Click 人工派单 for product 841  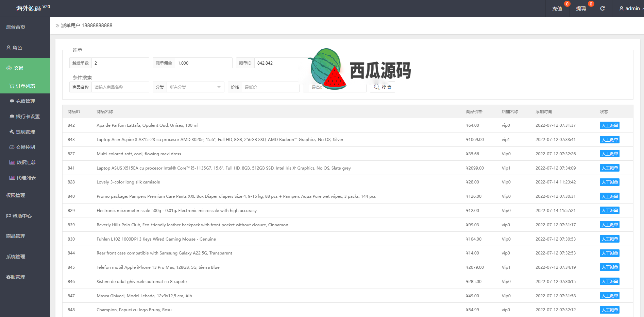(x=609, y=168)
